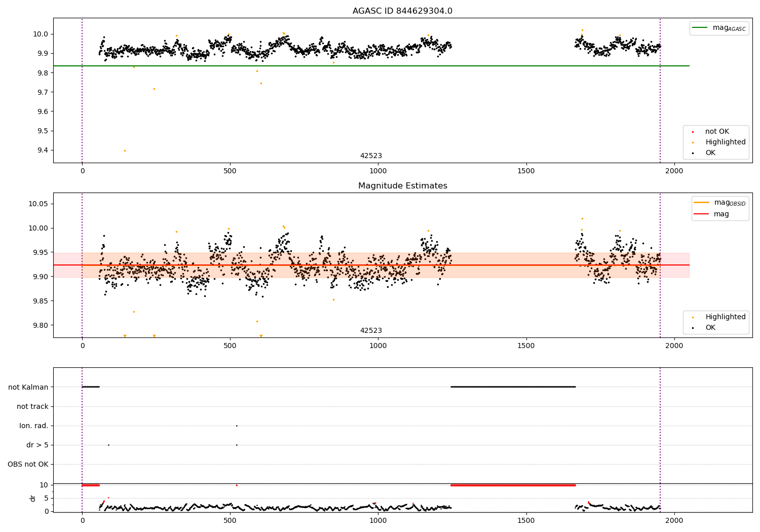Click the '9.5' y-tick on the top plot
This screenshot has height=532, width=760.
(42, 131)
